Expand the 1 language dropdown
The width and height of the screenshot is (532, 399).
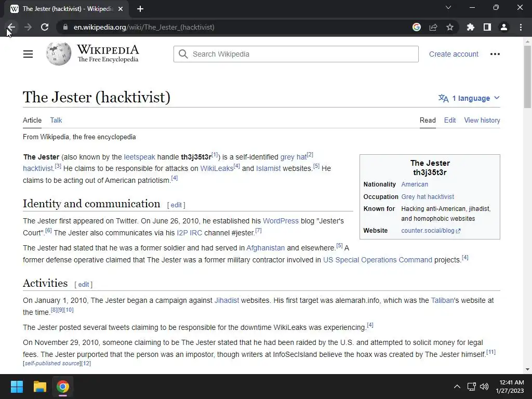point(469,98)
